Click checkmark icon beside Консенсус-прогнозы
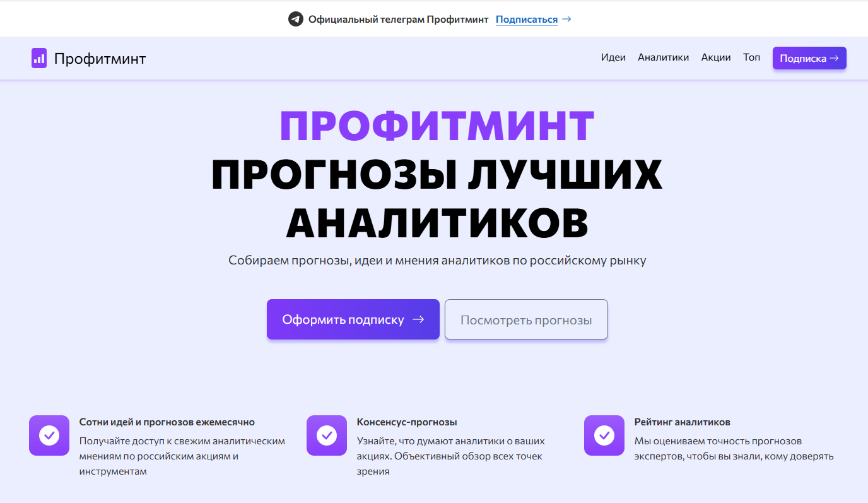This screenshot has width=868, height=503. pyautogui.click(x=327, y=435)
